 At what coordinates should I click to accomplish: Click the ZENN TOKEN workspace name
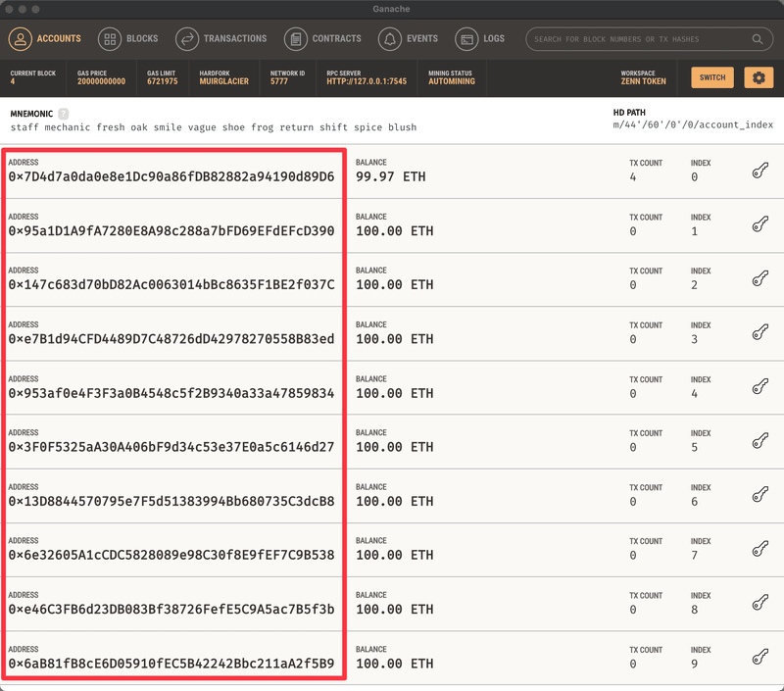[644, 81]
